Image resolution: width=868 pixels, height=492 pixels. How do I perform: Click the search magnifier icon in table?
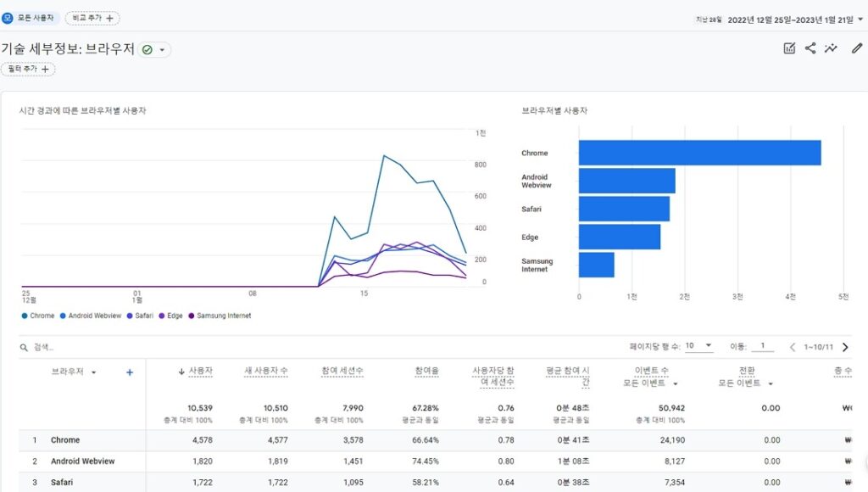click(x=24, y=348)
